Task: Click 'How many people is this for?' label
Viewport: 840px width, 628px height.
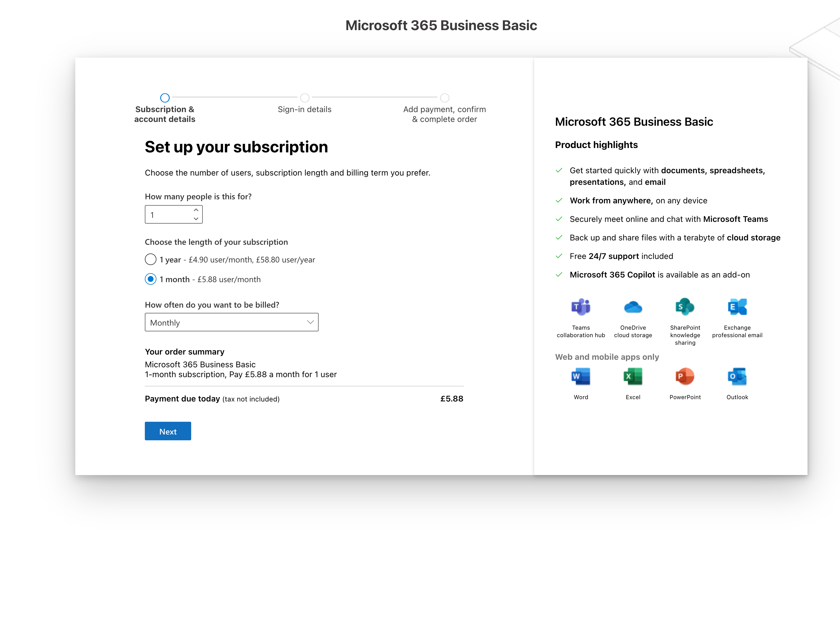Action: click(x=198, y=197)
